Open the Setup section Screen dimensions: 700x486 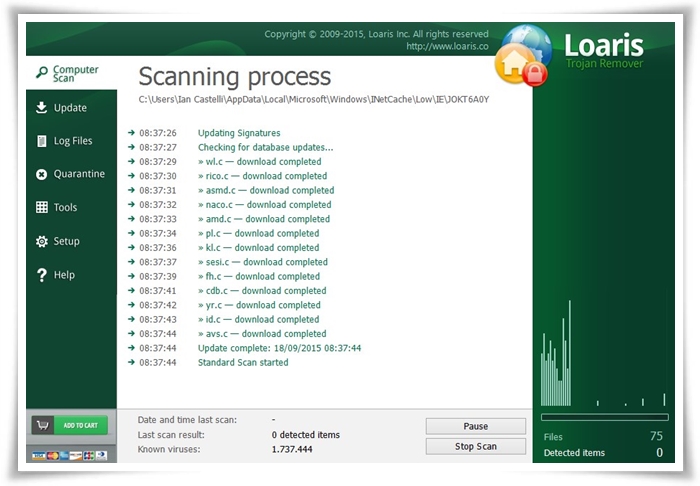click(x=71, y=241)
